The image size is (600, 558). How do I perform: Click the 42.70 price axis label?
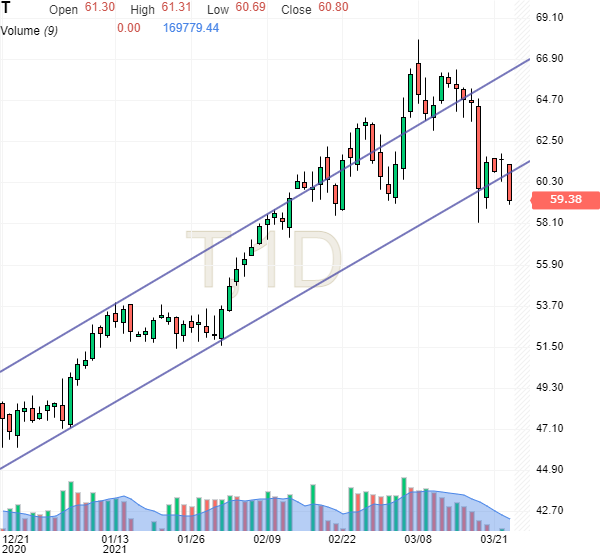pyautogui.click(x=552, y=510)
